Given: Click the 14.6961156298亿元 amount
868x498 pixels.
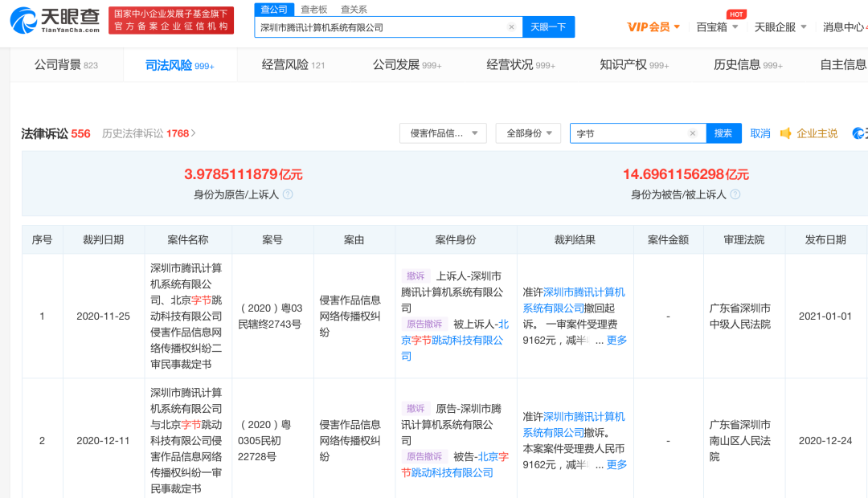Looking at the screenshot, I should click(x=686, y=174).
